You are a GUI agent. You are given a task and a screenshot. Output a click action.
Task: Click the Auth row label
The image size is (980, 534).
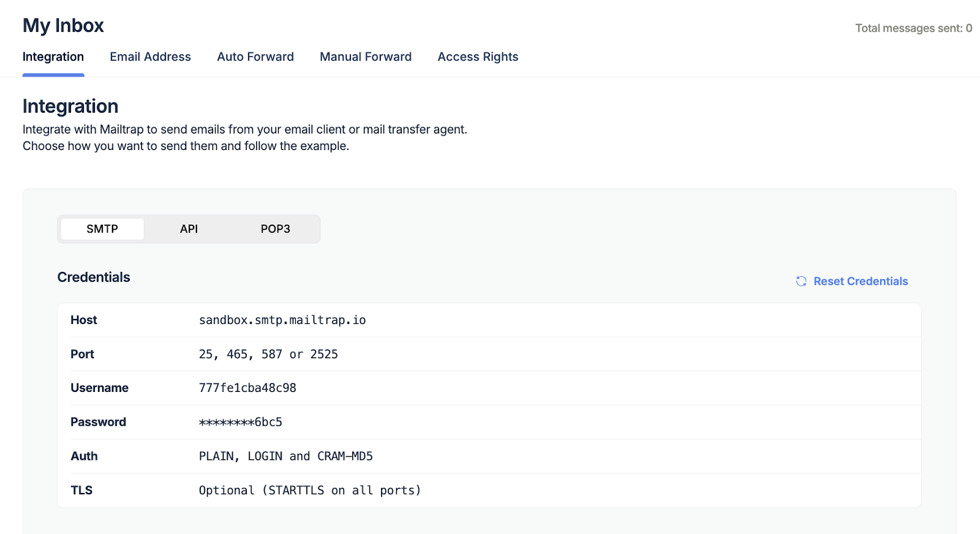pyautogui.click(x=84, y=456)
